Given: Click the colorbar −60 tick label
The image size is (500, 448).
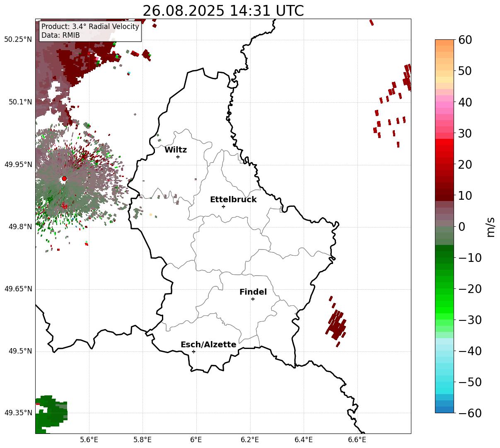Looking at the screenshot, I should click(470, 413).
